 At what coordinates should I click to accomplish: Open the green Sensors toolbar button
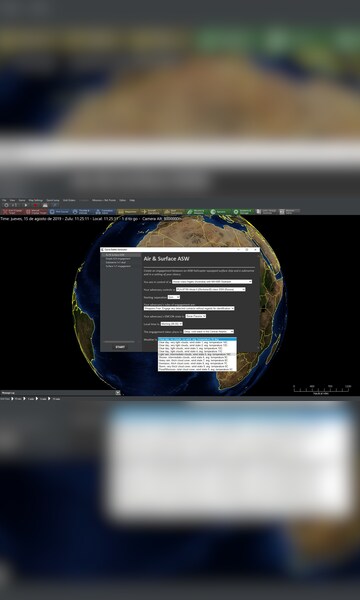(220, 212)
